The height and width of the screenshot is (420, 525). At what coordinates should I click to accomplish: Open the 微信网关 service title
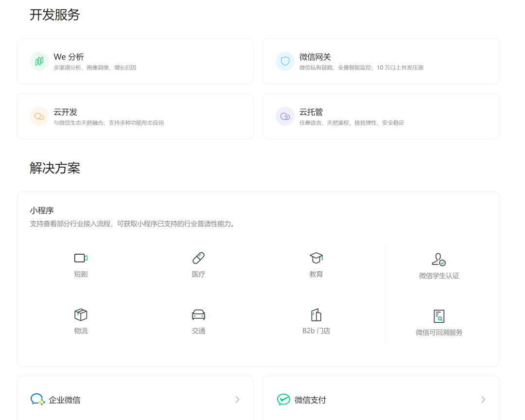[x=315, y=57]
